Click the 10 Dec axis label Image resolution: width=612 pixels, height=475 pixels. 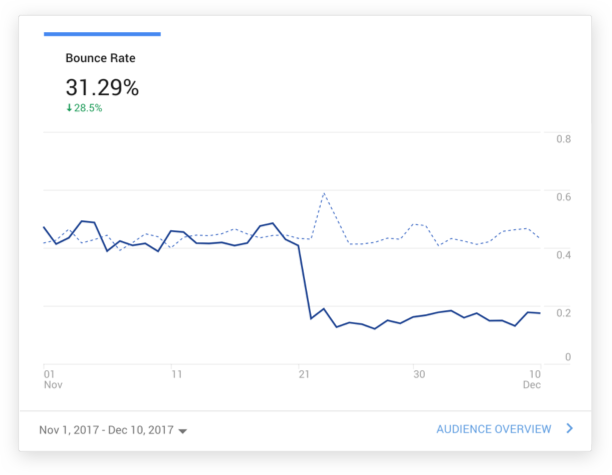[532, 379]
